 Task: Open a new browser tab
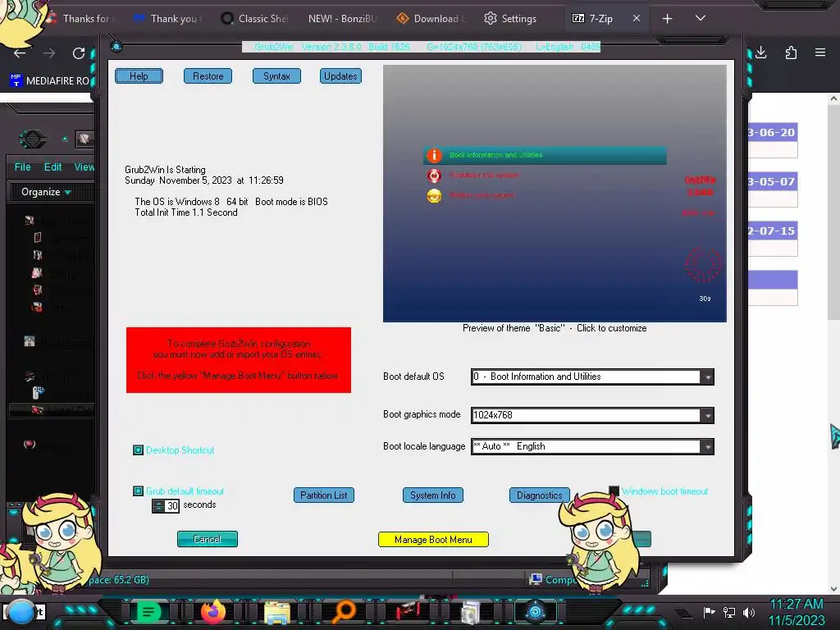click(668, 19)
